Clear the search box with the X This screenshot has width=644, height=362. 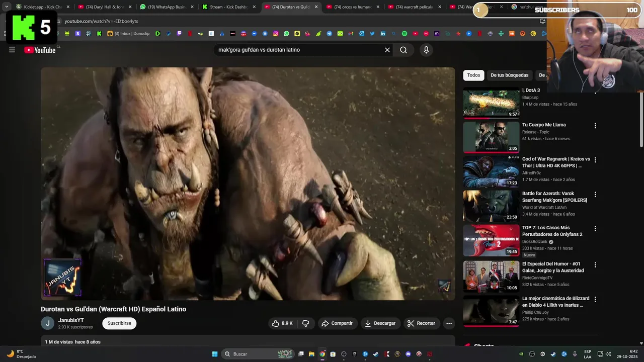click(387, 50)
